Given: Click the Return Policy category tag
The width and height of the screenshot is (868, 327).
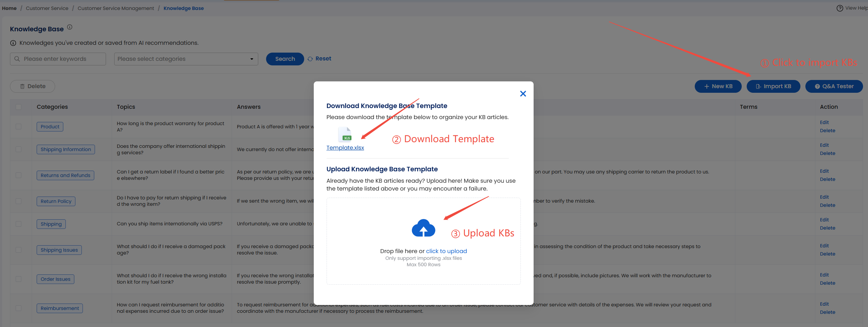Looking at the screenshot, I should (56, 201).
